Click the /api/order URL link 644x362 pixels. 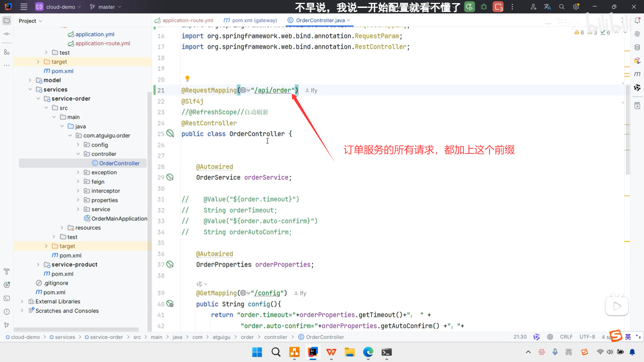click(272, 90)
